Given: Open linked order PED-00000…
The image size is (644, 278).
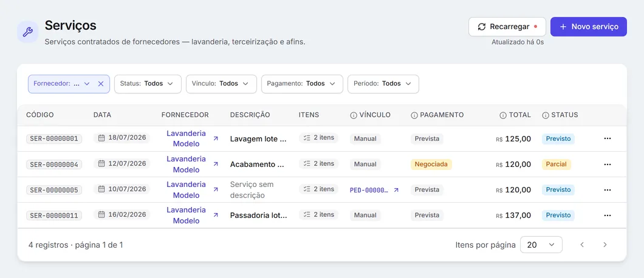Looking at the screenshot, I should click(369, 190).
